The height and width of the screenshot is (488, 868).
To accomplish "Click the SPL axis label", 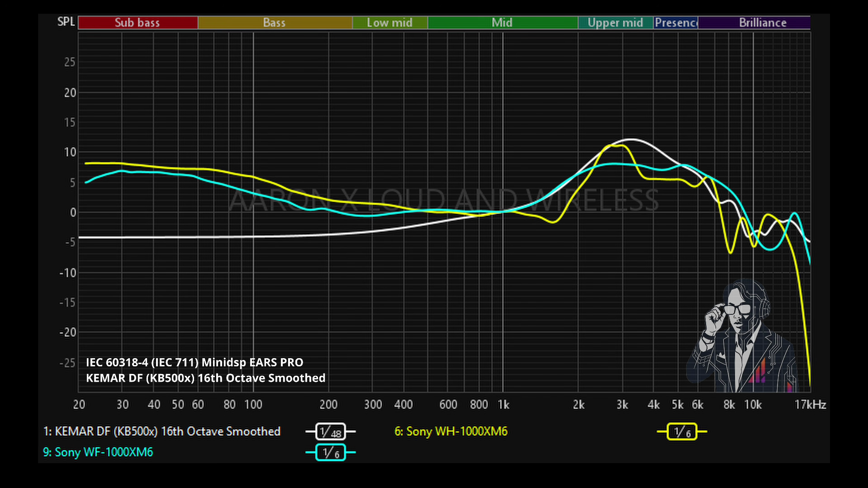I will (x=66, y=22).
